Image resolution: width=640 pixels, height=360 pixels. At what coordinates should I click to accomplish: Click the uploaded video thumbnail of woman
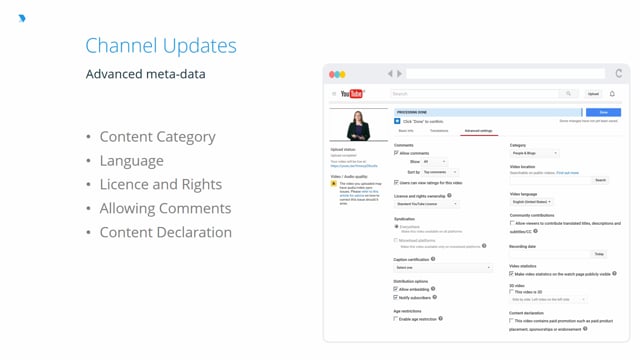(359, 125)
